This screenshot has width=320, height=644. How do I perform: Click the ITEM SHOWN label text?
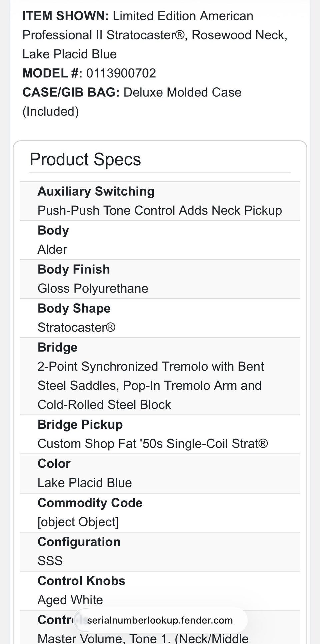[65, 16]
